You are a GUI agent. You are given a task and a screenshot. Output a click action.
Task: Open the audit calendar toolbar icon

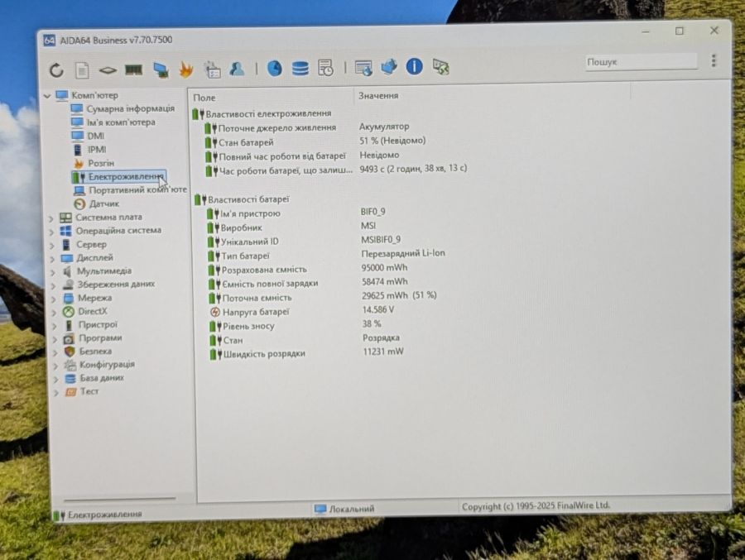(x=212, y=69)
